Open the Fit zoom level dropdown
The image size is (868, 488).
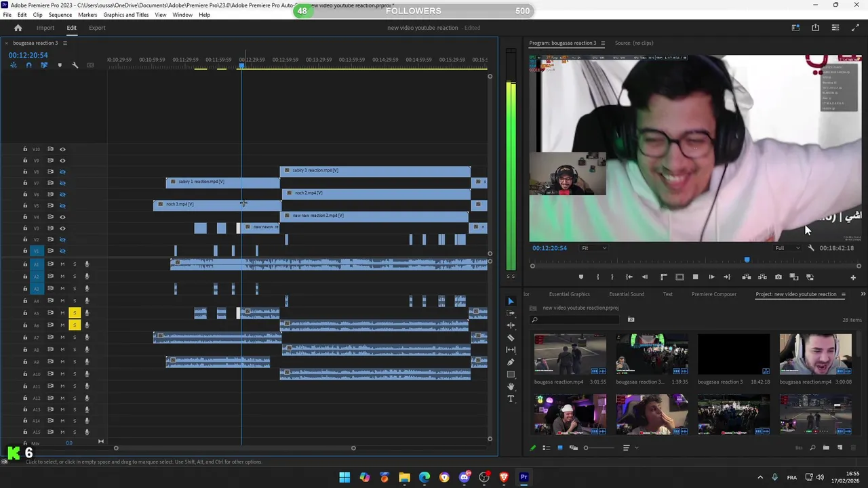(594, 248)
